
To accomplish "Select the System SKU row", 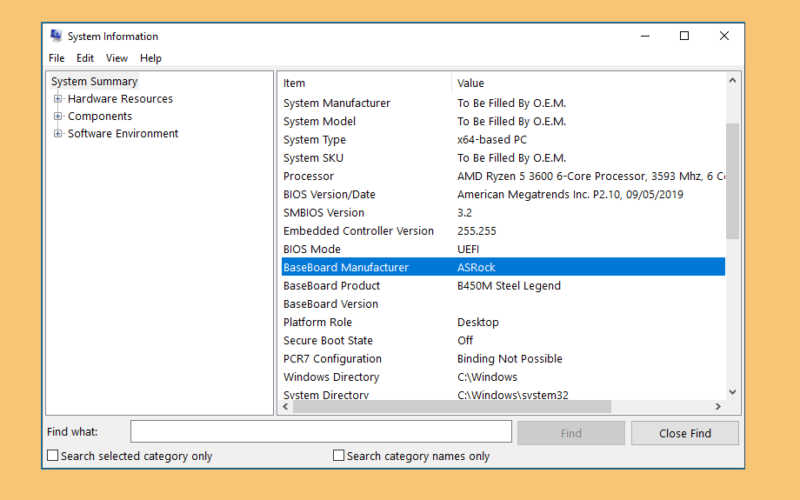I will 503,158.
